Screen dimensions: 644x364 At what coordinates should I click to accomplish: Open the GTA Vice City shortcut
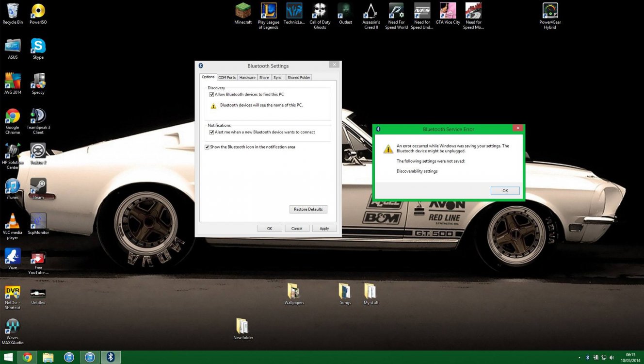tap(448, 14)
